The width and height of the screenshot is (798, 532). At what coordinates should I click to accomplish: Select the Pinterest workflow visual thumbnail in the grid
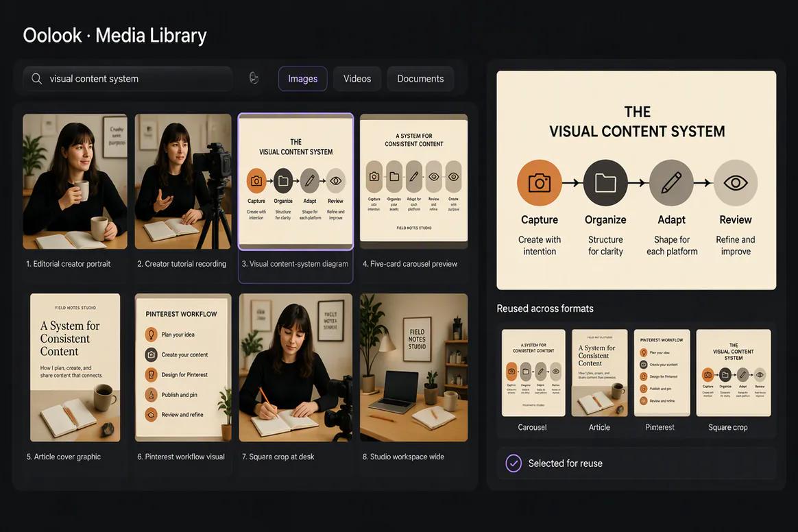[183, 367]
